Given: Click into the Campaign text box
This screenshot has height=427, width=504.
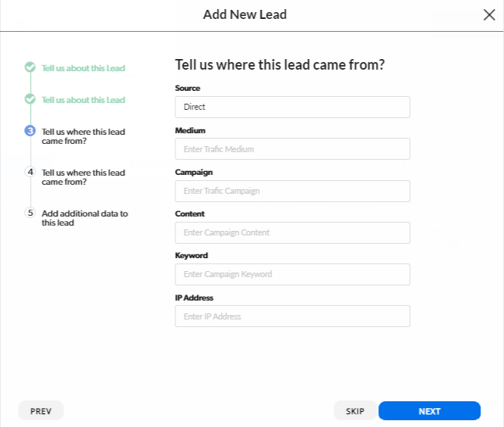Looking at the screenshot, I should click(292, 191).
